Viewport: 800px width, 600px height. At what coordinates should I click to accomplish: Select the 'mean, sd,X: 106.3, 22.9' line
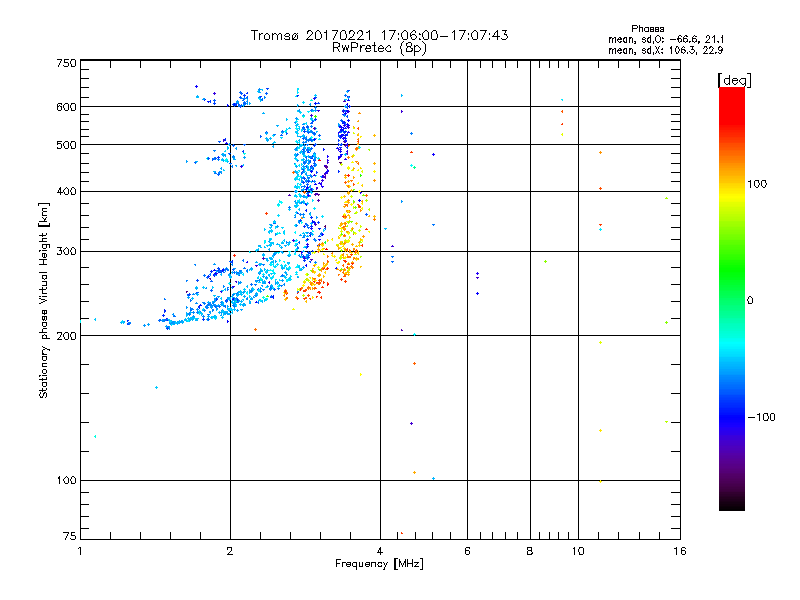pos(665,50)
